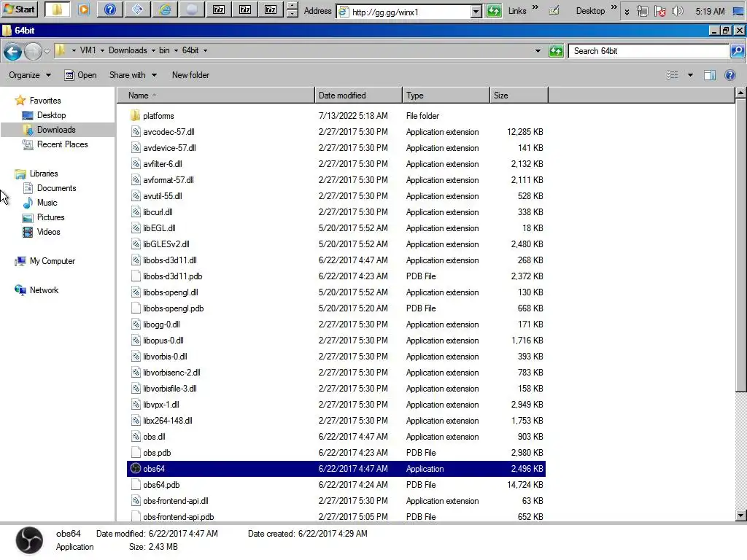Open Documents library
747x560 pixels.
56,188
